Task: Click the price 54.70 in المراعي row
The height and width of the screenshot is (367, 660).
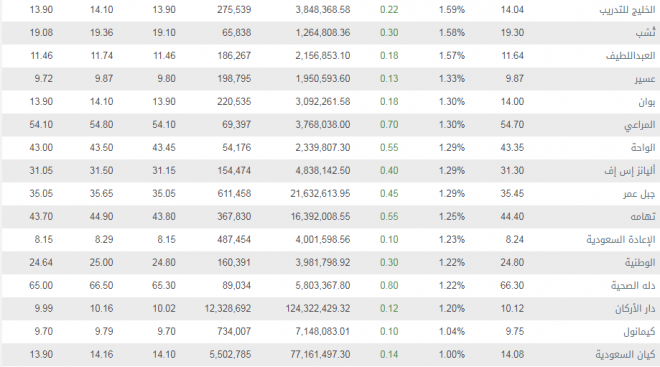Action: pyautogui.click(x=512, y=125)
